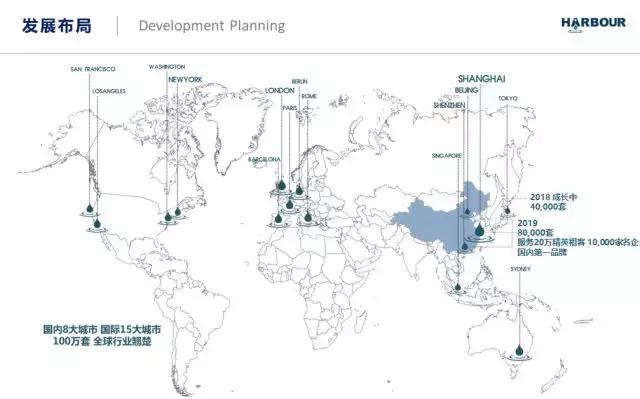Select the SINGAPORE label text

447,156
